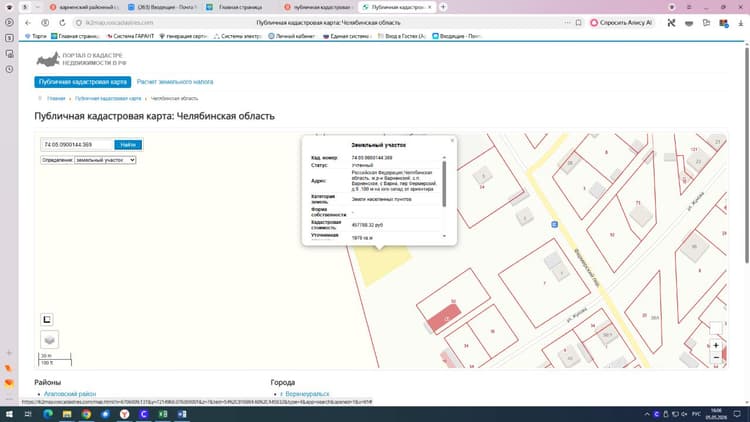The height and width of the screenshot is (422, 750).
Task: Open Публичная кадастровая карта breadcrumb link
Action: [108, 99]
